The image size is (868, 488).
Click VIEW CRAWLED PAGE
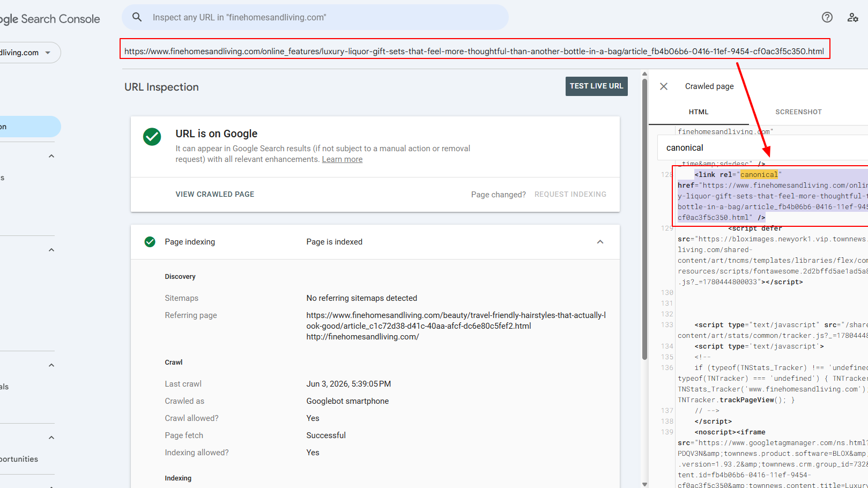point(215,194)
